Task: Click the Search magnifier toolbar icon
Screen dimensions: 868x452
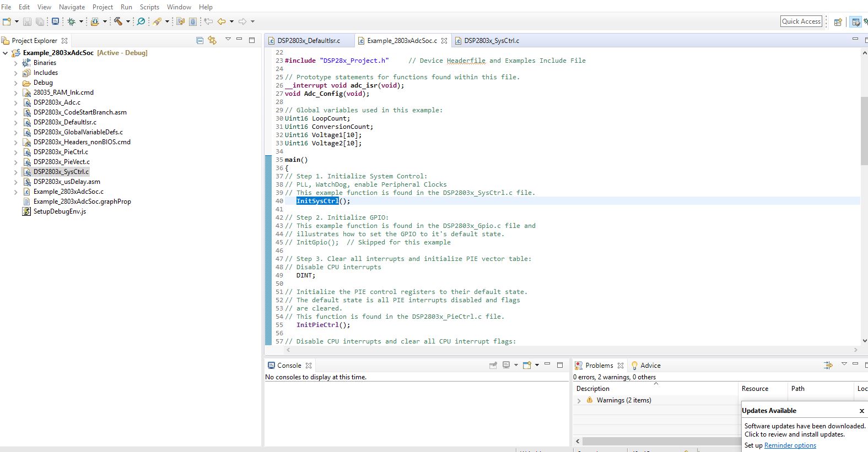Action: click(141, 21)
